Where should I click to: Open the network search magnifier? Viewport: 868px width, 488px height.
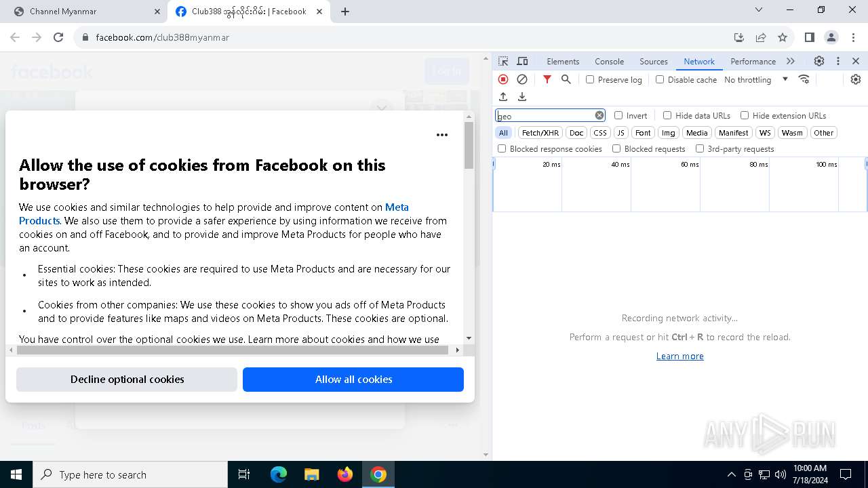566,79
